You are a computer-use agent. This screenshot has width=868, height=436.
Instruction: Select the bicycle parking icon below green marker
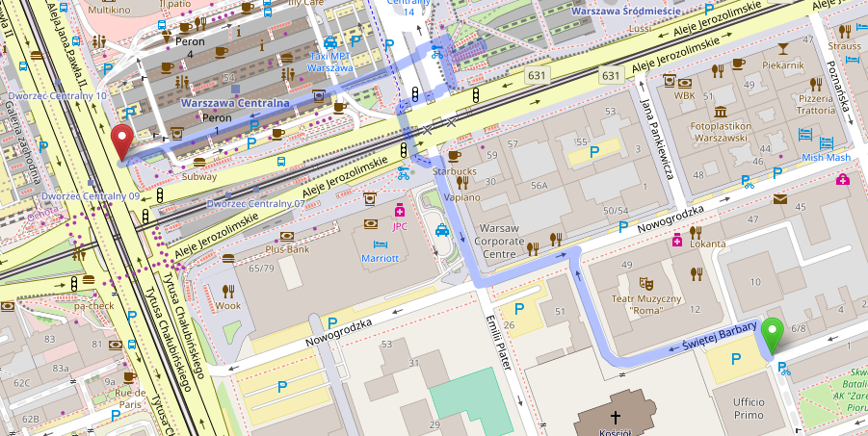784,368
